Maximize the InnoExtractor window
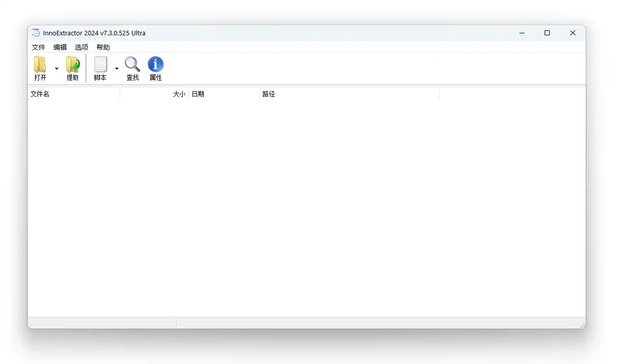Screen dimensions: 617x364 (x=547, y=33)
